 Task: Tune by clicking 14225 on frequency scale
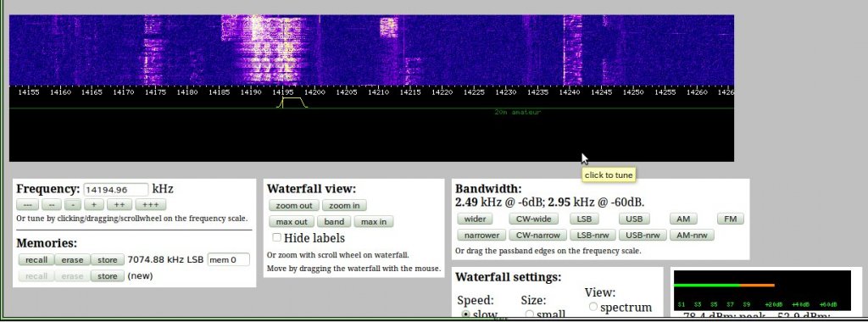pyautogui.click(x=474, y=92)
